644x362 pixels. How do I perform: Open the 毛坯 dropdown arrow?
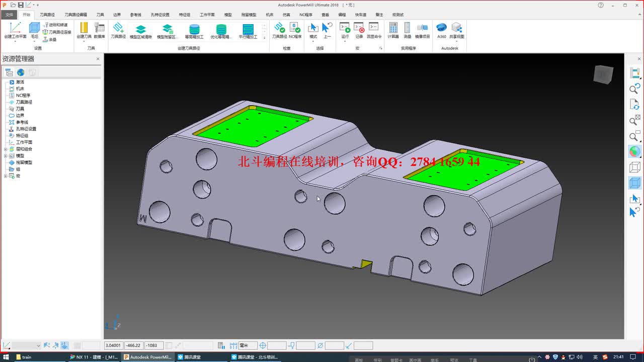point(34,41)
